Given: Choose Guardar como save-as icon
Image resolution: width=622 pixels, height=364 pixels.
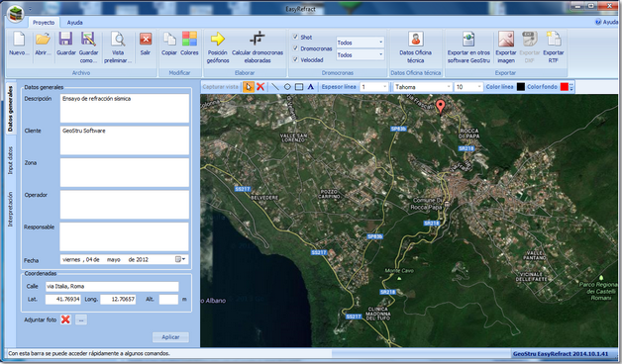Looking at the screenshot, I should tap(88, 40).
